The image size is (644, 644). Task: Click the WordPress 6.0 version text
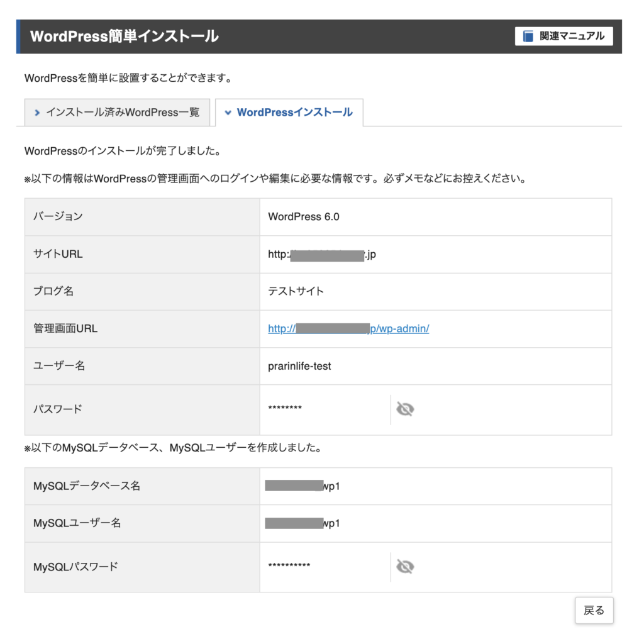pos(304,217)
